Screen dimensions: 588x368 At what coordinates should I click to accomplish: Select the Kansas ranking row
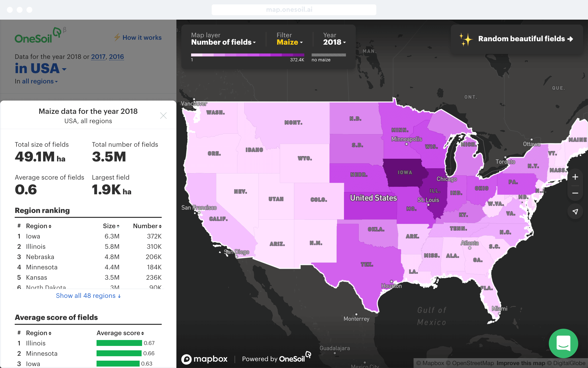[88, 277]
